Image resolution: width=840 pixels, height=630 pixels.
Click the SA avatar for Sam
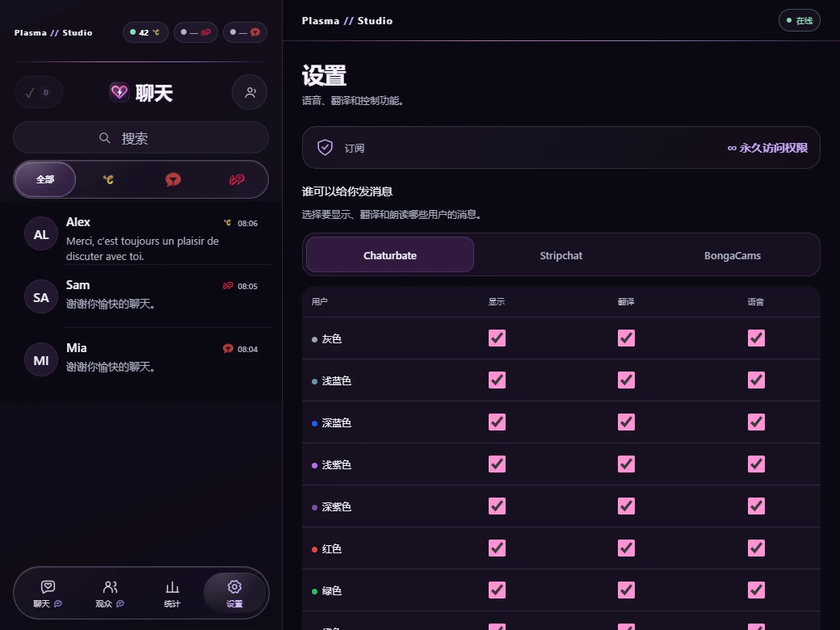pyautogui.click(x=41, y=297)
